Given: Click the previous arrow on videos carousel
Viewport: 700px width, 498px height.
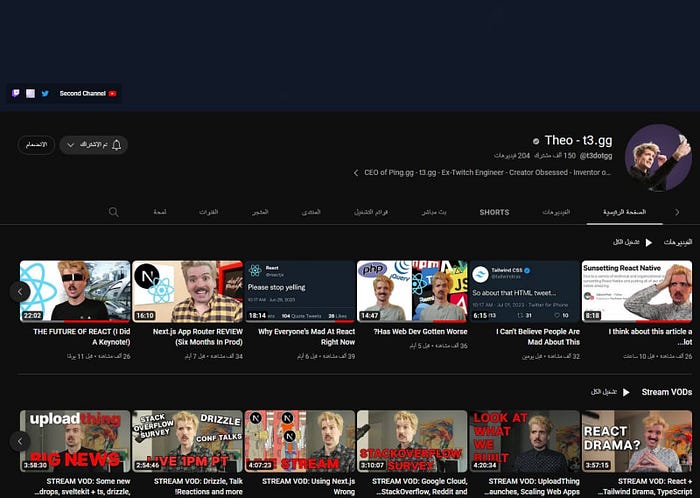Looking at the screenshot, I should point(20,291).
